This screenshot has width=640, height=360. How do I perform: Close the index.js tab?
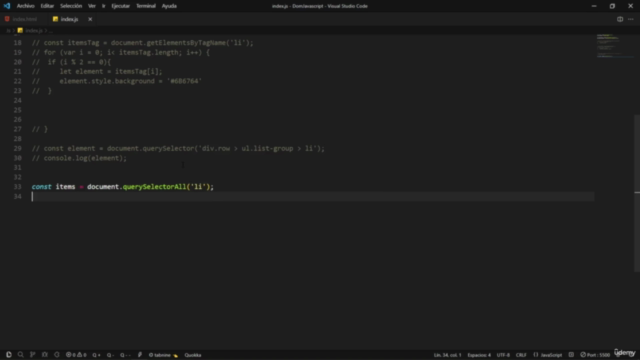90,19
